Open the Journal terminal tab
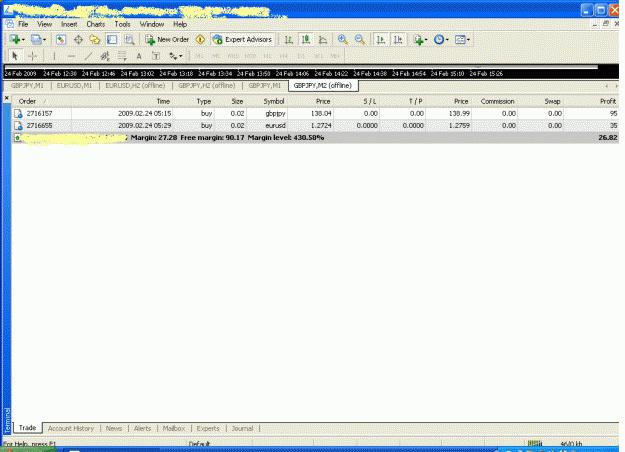625x452 pixels. pos(242,428)
